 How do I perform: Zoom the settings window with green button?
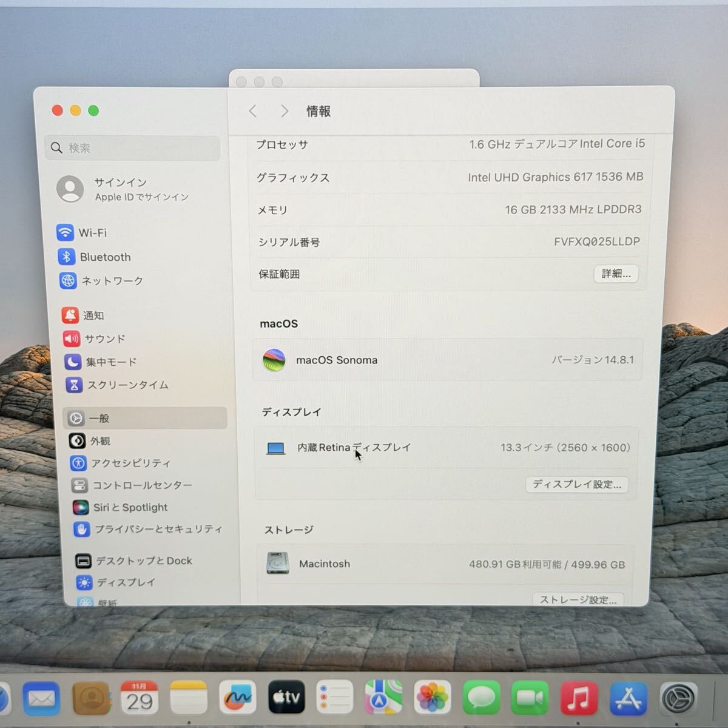coord(93,110)
